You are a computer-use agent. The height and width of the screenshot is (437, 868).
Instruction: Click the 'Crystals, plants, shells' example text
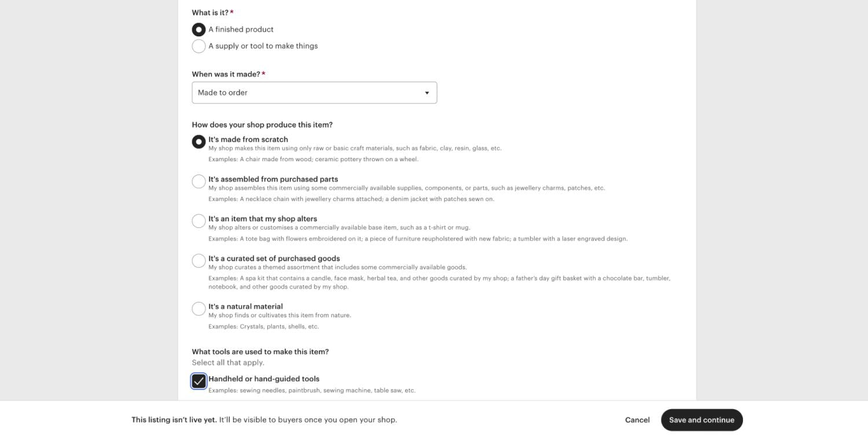(x=263, y=327)
